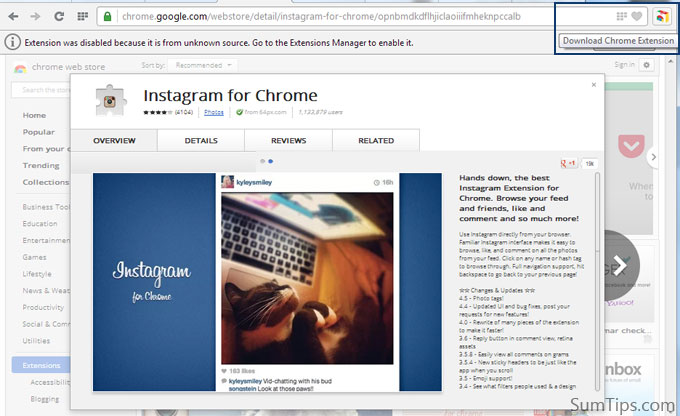680x416 pixels.
Task: Switch to the DETAILS tab
Action: [201, 141]
